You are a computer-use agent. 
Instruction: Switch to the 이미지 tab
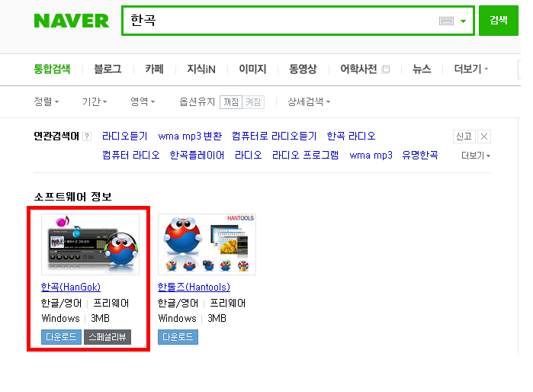[x=252, y=69]
